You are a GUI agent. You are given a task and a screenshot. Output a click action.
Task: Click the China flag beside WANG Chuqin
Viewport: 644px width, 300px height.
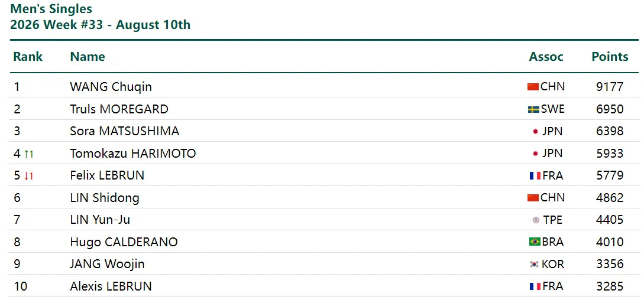[x=533, y=87]
